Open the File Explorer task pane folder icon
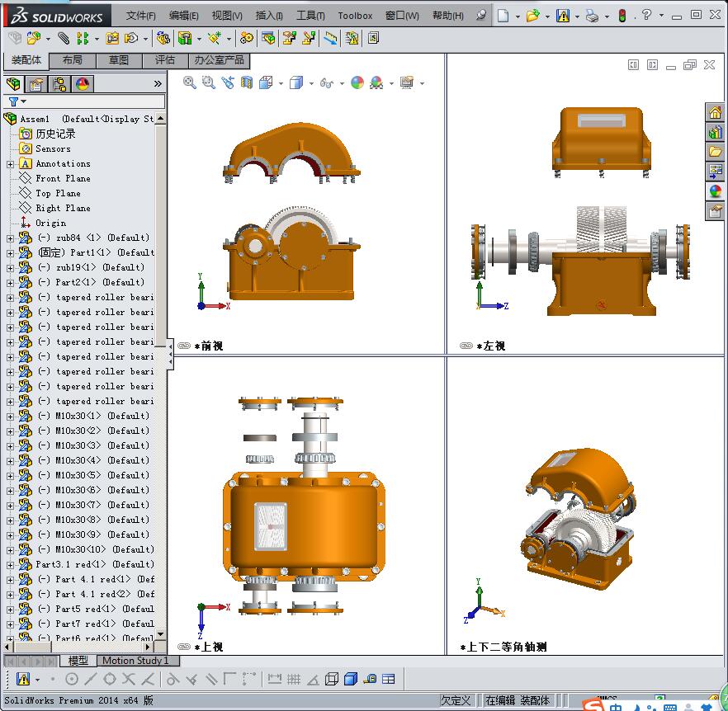 coord(715,151)
